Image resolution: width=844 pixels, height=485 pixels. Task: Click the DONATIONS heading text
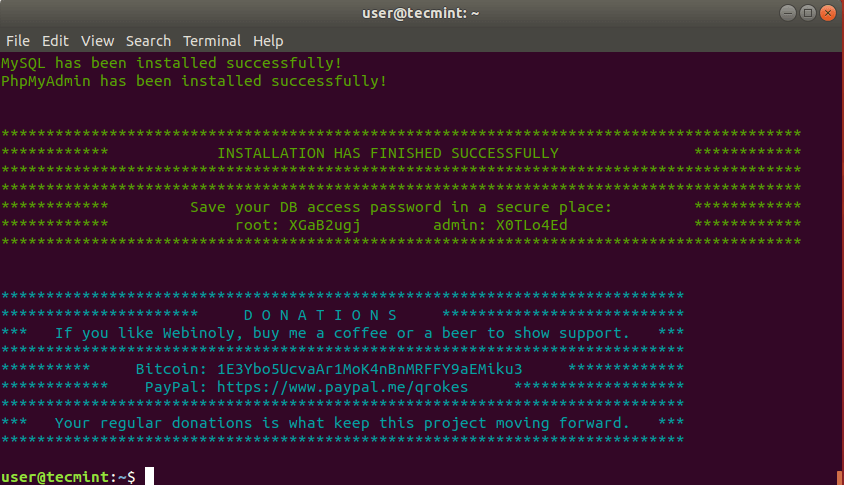coord(320,314)
